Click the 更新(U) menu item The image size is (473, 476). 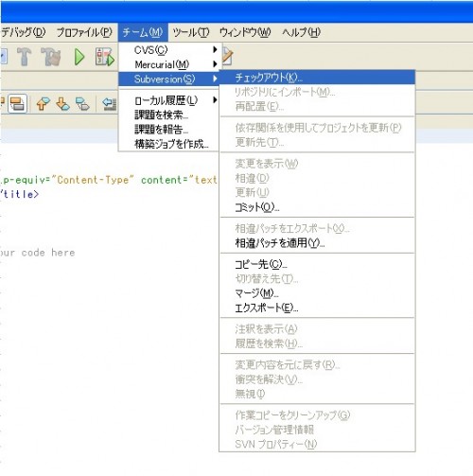(x=317, y=192)
